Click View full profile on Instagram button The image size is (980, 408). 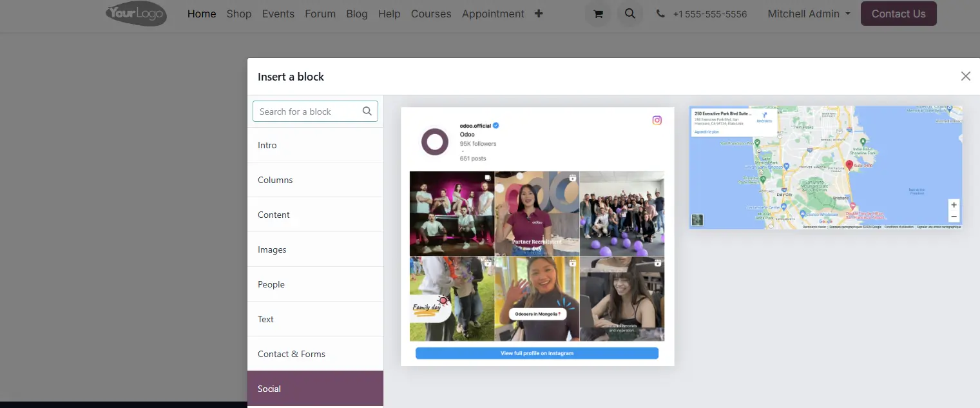[x=537, y=353]
